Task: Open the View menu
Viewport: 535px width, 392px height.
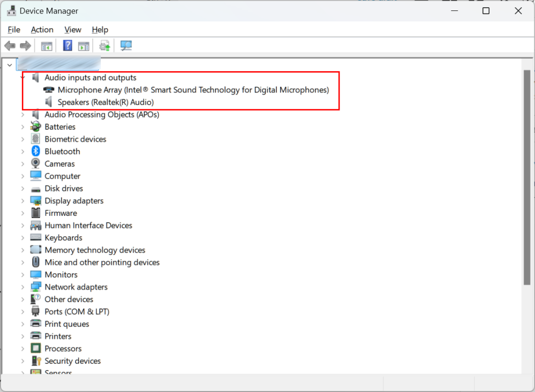Action: 73,30
